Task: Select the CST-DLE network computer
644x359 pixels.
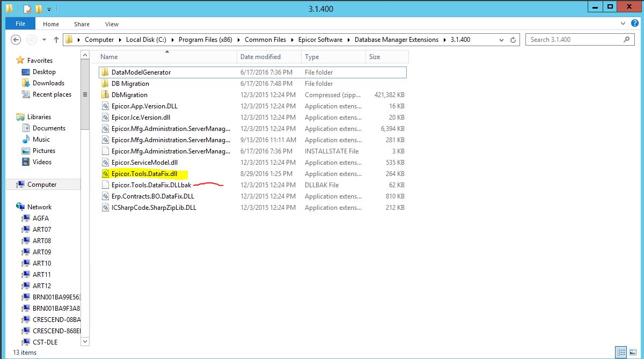Action: coord(45,342)
